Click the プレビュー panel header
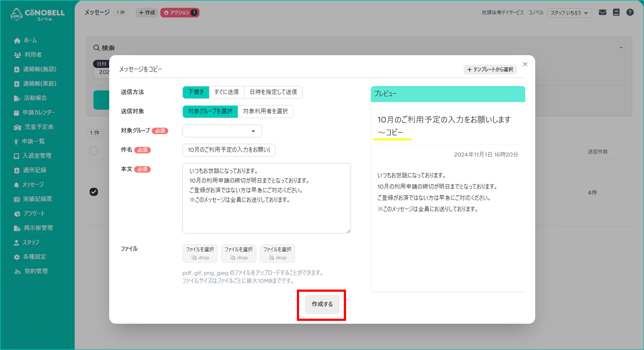Screen dimensions: 644x350 448,94
